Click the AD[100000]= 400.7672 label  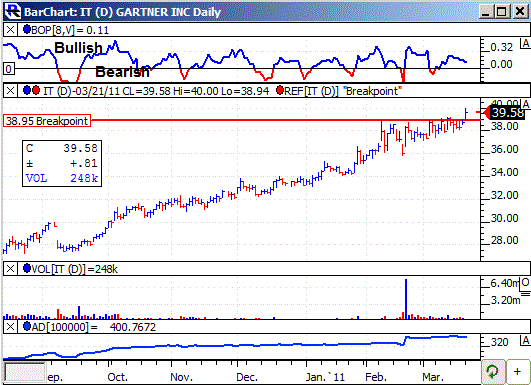[x=94, y=327]
